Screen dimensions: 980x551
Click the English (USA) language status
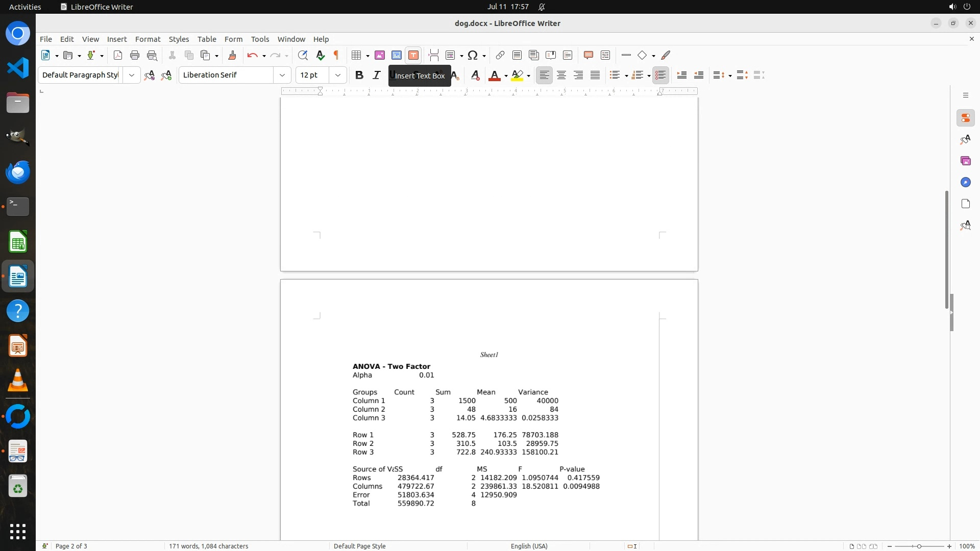pyautogui.click(x=529, y=546)
